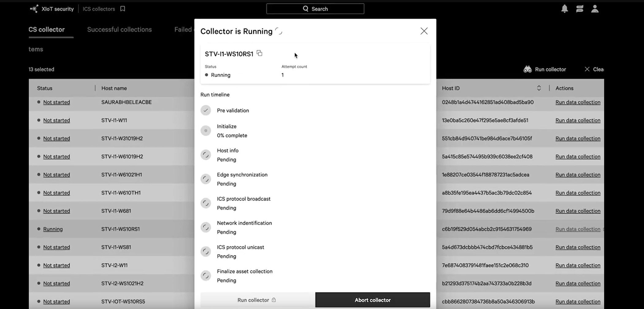
Task: Click the Actions column header
Action: (564, 88)
